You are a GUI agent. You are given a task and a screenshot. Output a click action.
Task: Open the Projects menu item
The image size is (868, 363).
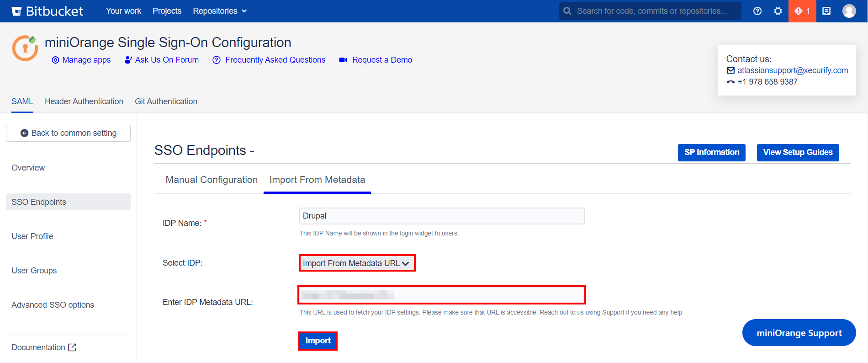point(167,11)
